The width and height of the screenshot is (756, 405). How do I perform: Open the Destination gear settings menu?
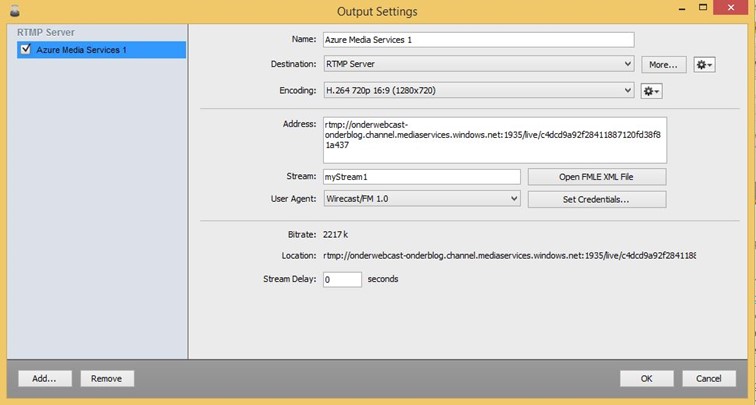[704, 65]
